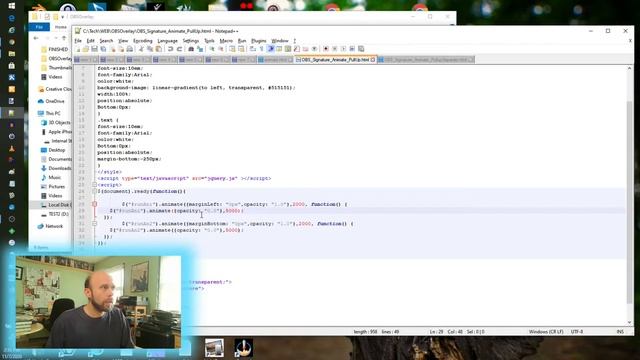Click the Cut (scissors) toolbar icon
640x360 pixels.
tap(141, 49)
